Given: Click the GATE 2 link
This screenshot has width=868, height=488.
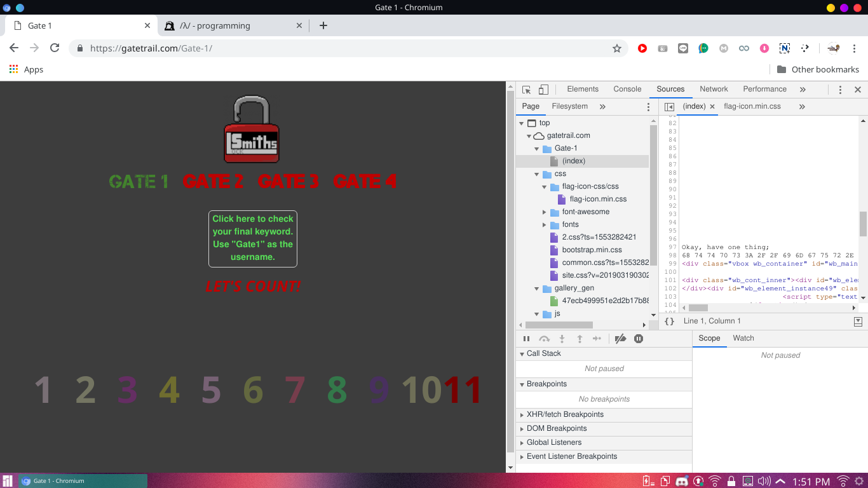Looking at the screenshot, I should (x=213, y=182).
